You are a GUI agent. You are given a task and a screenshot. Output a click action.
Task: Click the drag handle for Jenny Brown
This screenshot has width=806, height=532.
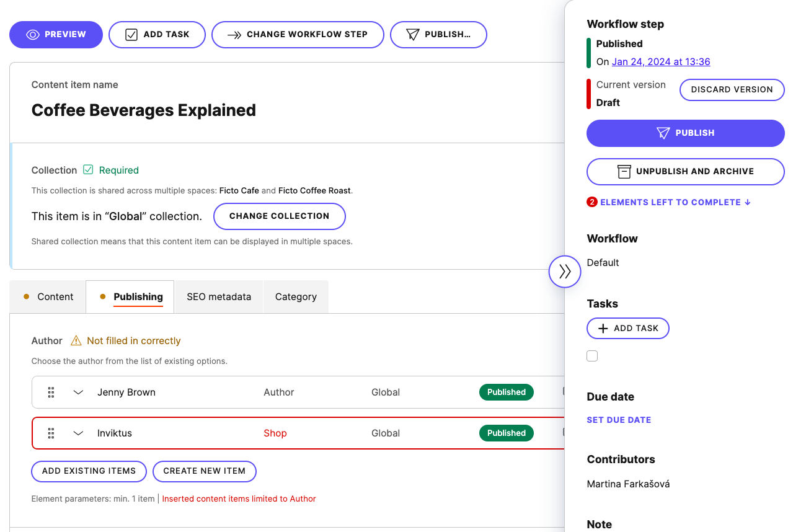coord(51,392)
